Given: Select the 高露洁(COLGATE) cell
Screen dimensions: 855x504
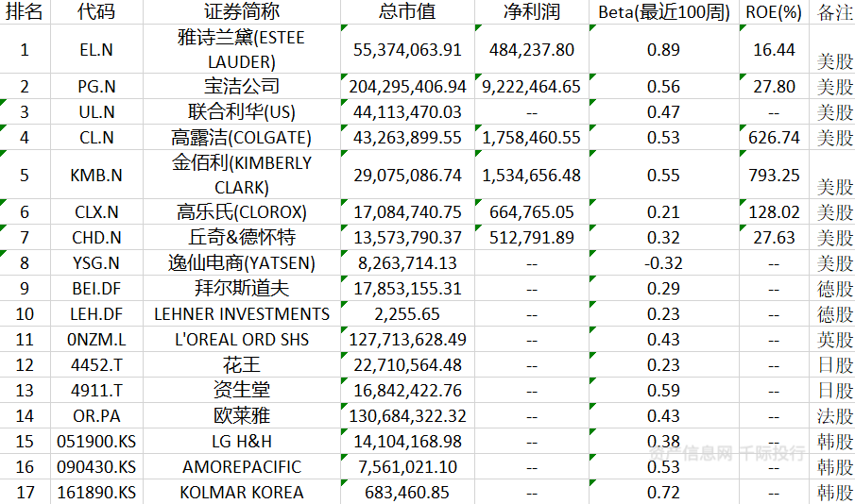Looking at the screenshot, I should 242,137.
